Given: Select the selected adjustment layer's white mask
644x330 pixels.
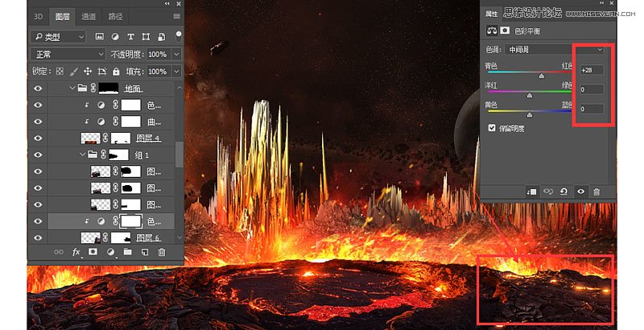Looking at the screenshot, I should 130,221.
